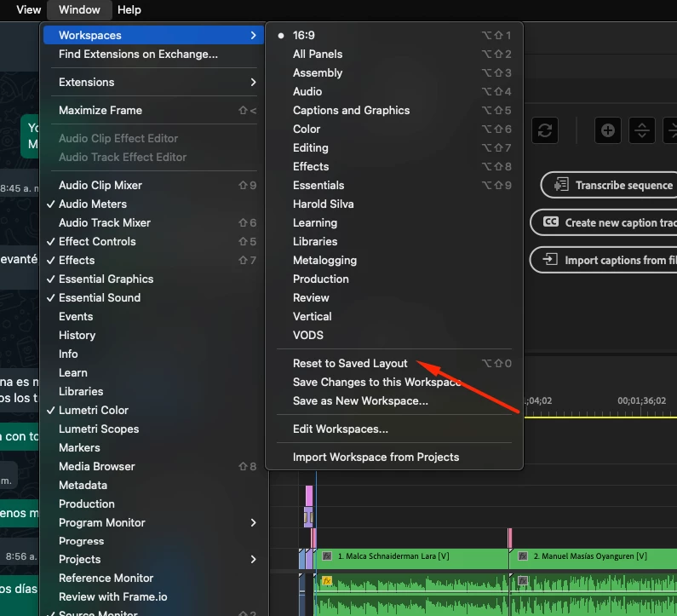Switch to Captions and Graphics workspace
The height and width of the screenshot is (616, 677).
pos(394,110)
